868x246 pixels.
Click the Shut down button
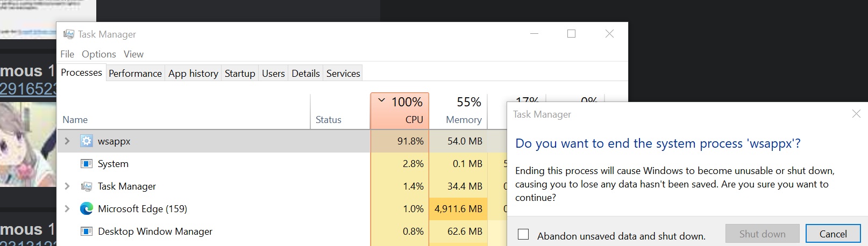pos(762,234)
